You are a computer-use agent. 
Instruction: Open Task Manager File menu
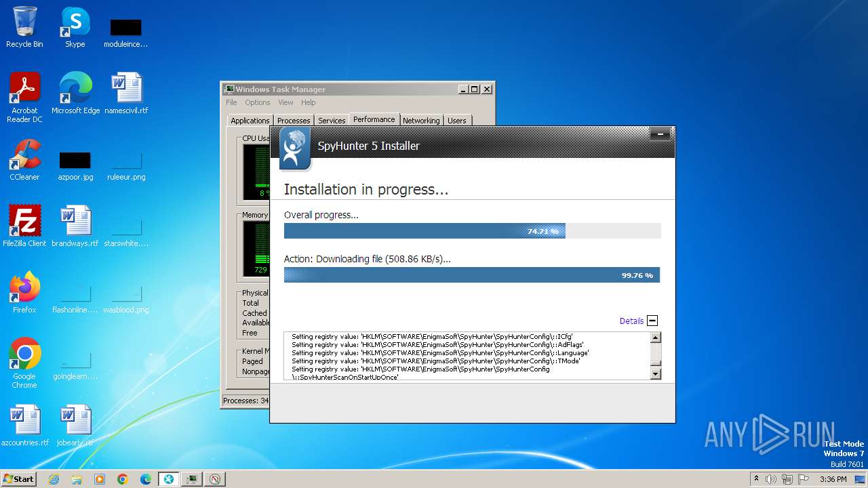(x=231, y=102)
